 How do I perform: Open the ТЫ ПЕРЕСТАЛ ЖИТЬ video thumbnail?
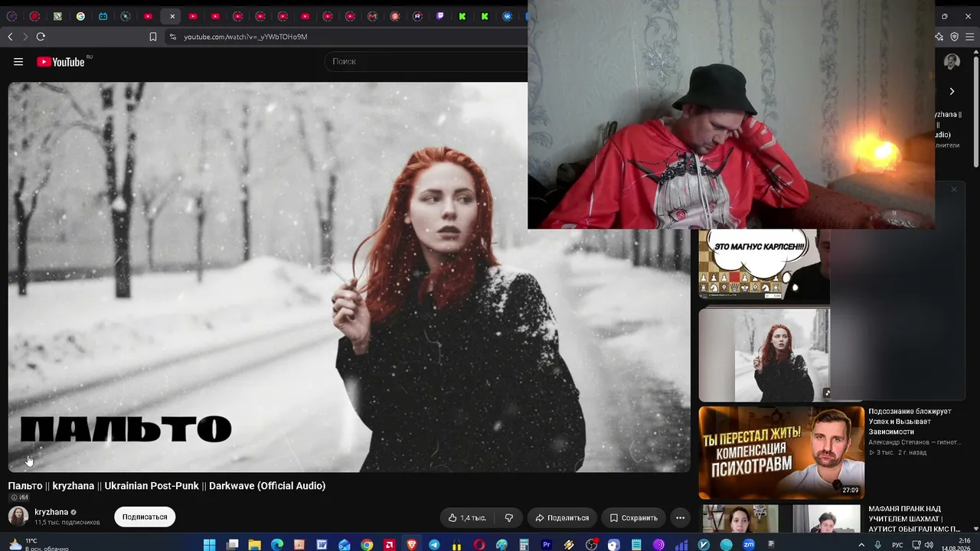tap(781, 453)
